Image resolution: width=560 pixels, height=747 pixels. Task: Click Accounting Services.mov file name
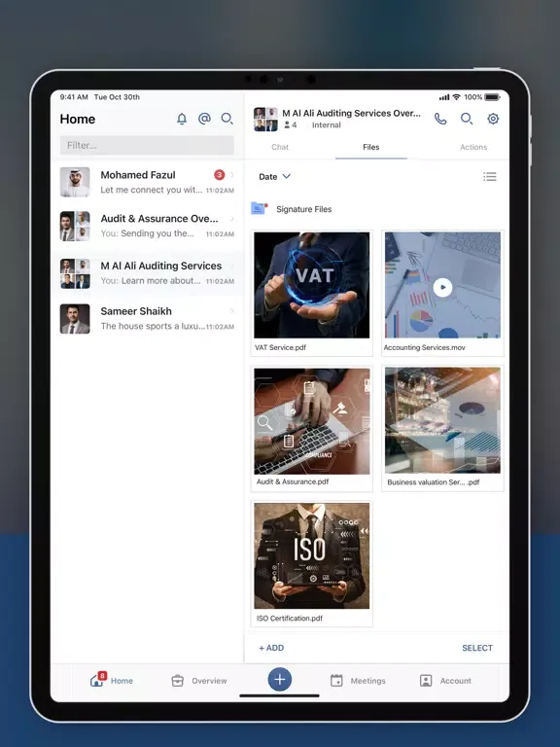(424, 348)
